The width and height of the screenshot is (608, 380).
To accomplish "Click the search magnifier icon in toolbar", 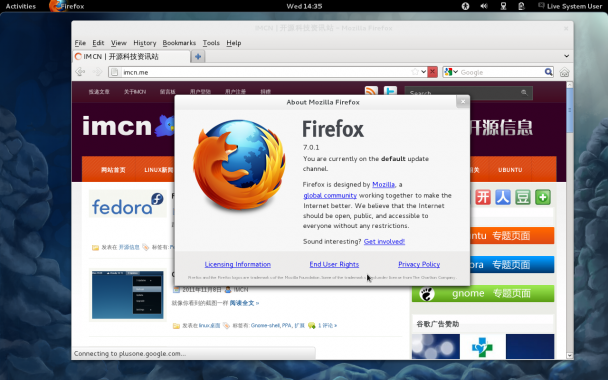I will [548, 72].
